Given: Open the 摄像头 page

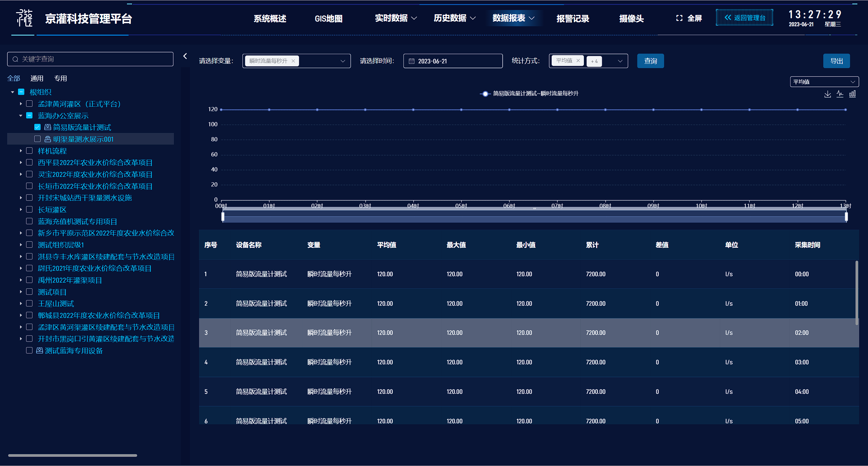Looking at the screenshot, I should tap(631, 18).
